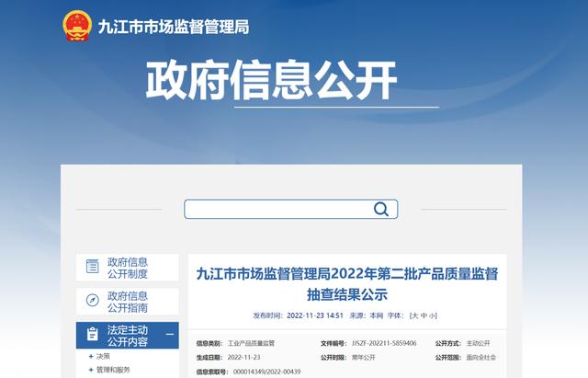Open the 政府信息公开指南 menu item
Screen dimensions: 588x378
pyautogui.click(x=127, y=301)
